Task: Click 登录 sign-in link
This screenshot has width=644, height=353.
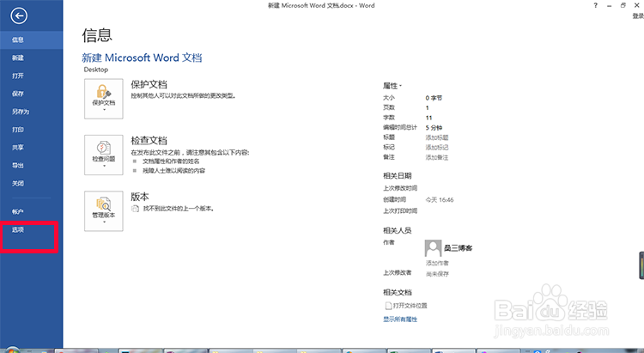Action: [x=638, y=15]
